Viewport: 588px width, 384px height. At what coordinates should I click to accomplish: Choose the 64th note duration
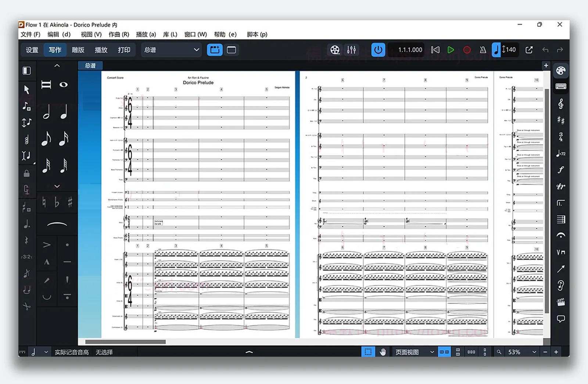click(x=64, y=166)
